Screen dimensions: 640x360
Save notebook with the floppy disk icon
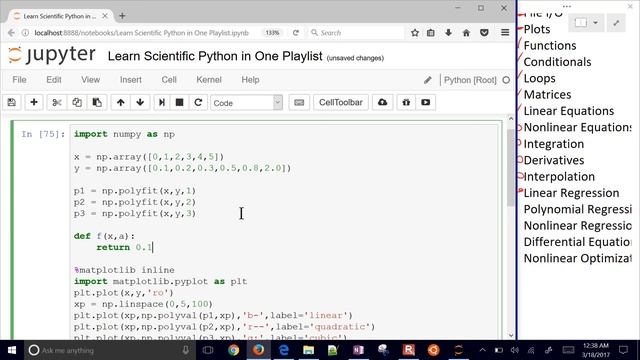(x=11, y=102)
